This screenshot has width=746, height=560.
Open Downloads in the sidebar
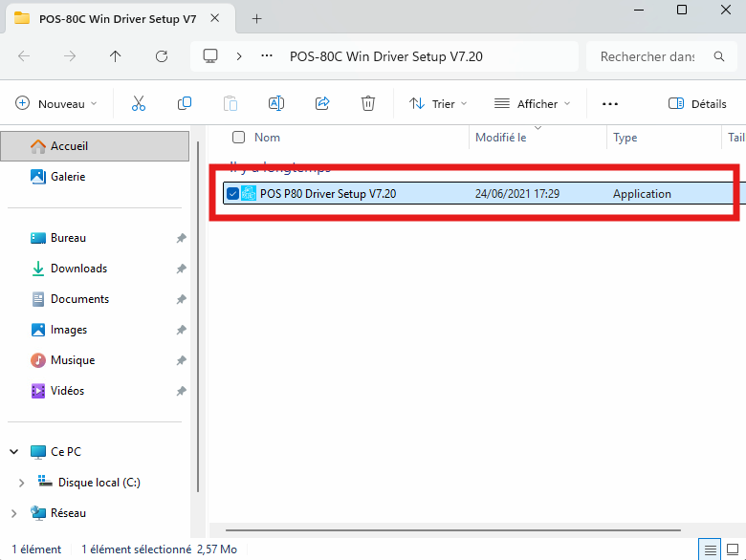pyautogui.click(x=78, y=269)
